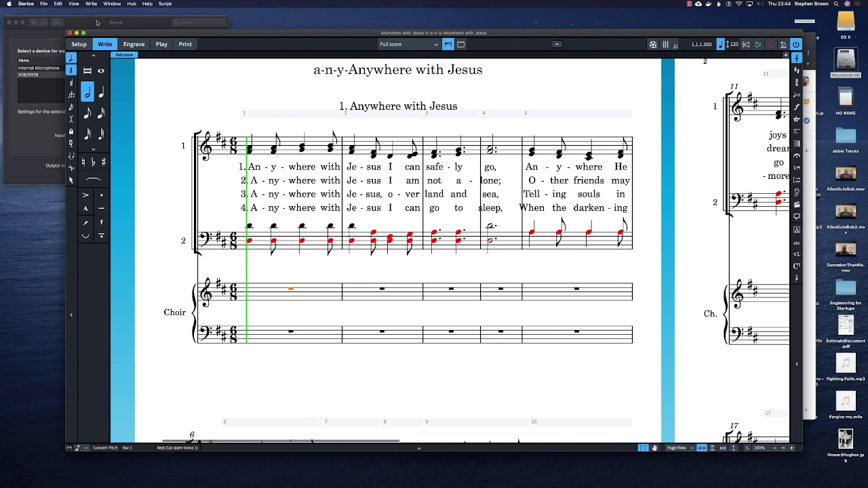Open the Macintosh HD desktop icon
868x488 pixels.
846,64
